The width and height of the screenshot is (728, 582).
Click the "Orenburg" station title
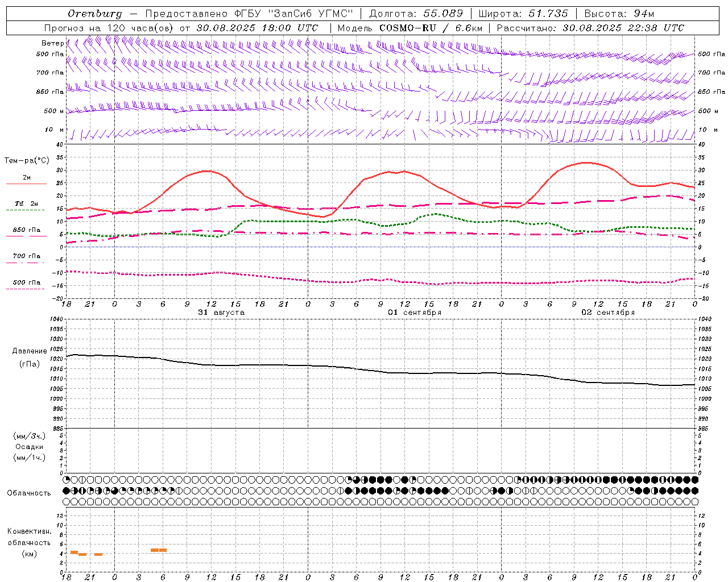tap(94, 13)
